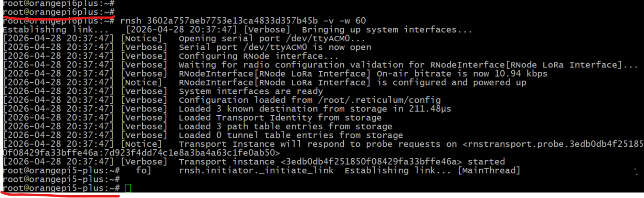The width and height of the screenshot is (644, 198).
Task: Click the green cursor block at the last prompt
Action: point(127,189)
